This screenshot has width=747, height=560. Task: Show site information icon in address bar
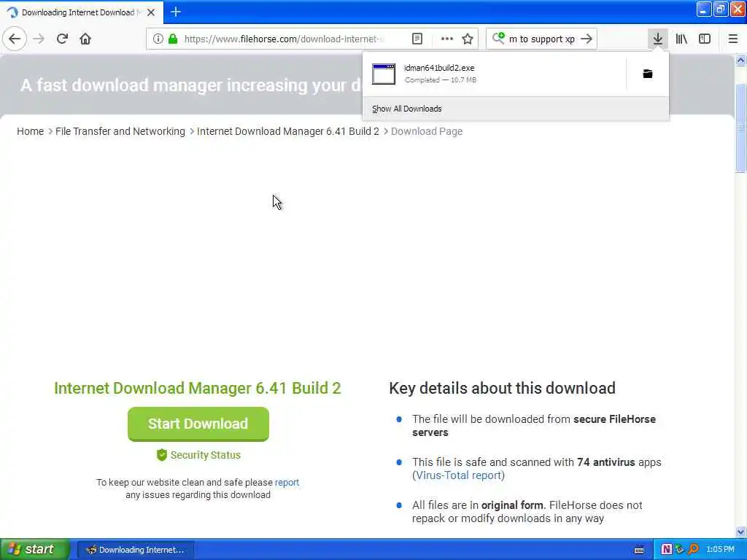pyautogui.click(x=158, y=39)
